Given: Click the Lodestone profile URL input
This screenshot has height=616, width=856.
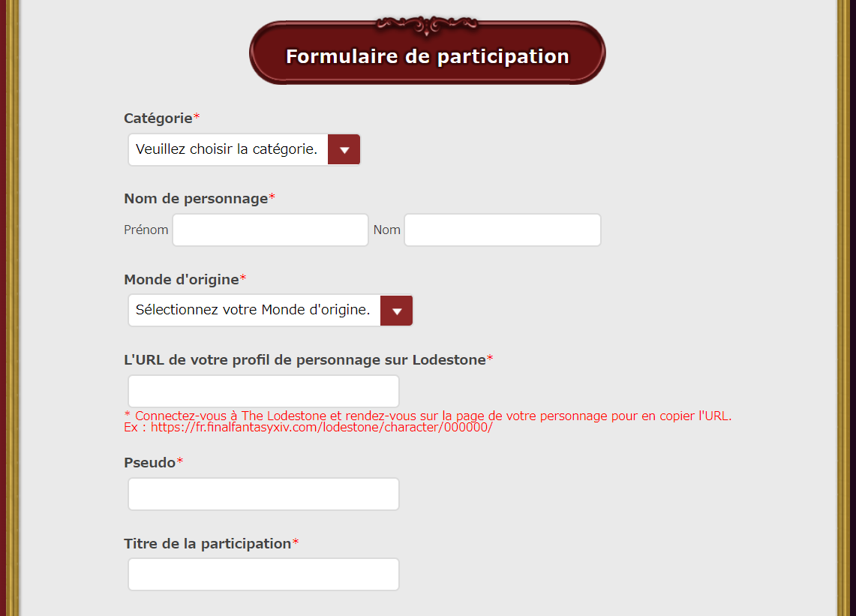Looking at the screenshot, I should (x=263, y=391).
